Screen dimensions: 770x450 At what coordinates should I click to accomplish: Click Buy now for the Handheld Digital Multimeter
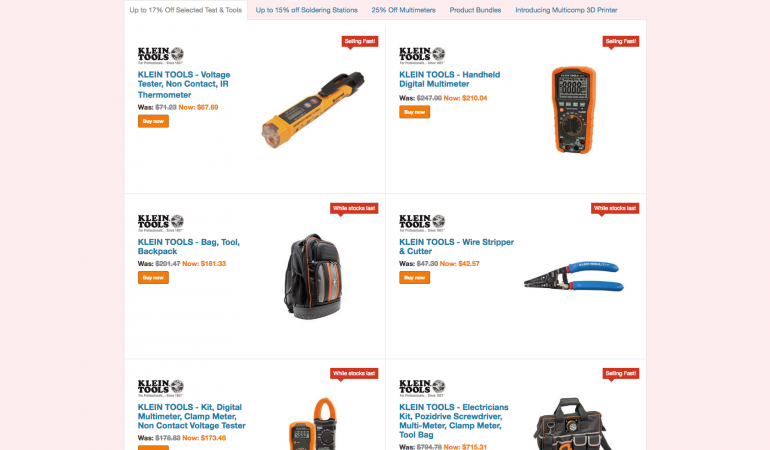[414, 112]
